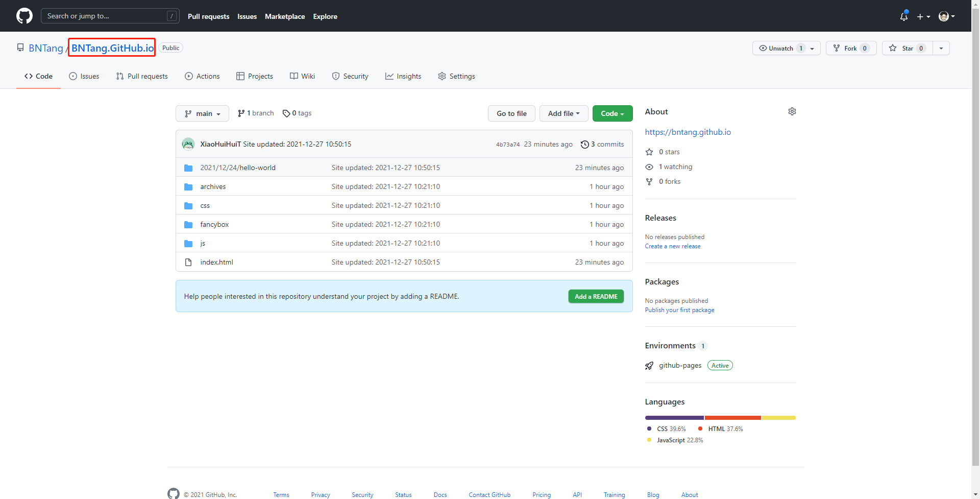
Task: Open the repository Settings tab
Action: 456,76
